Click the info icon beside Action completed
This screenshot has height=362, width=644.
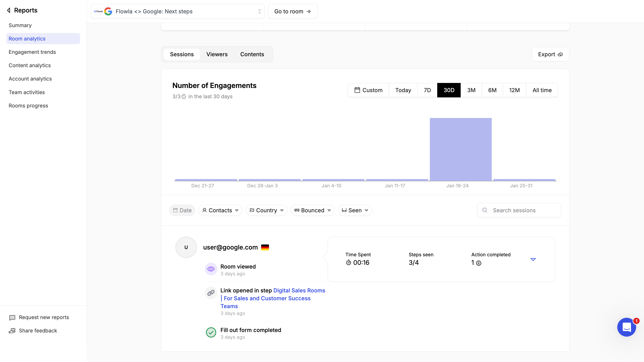(x=478, y=263)
